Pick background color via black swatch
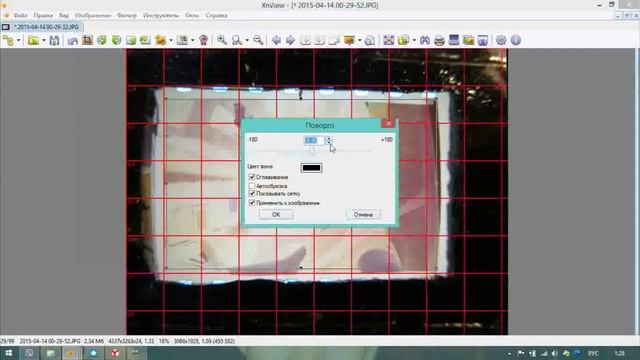The height and width of the screenshot is (360, 640). pos(311,167)
